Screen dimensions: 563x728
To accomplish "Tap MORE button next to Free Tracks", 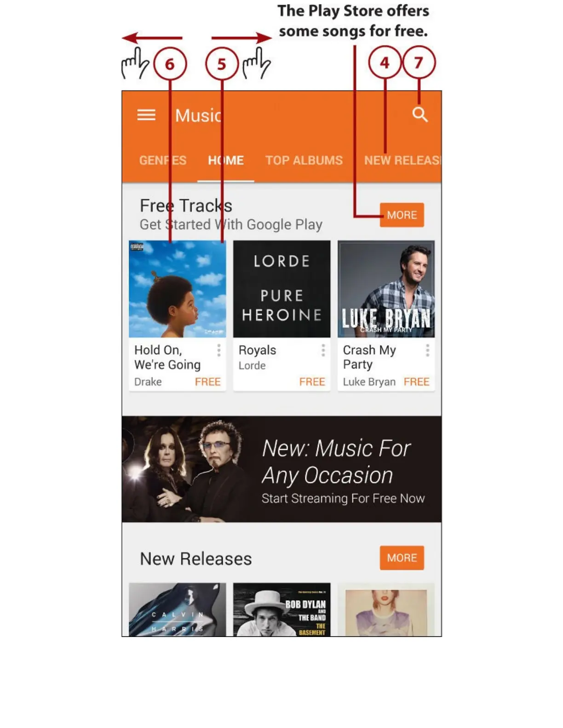I will click(x=402, y=215).
